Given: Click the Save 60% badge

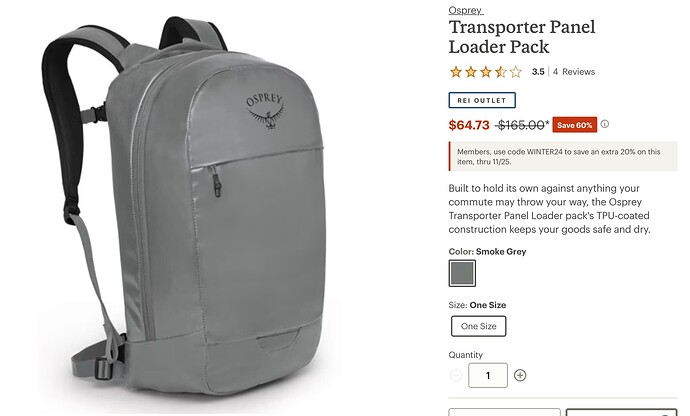Looking at the screenshot, I should tap(575, 125).
